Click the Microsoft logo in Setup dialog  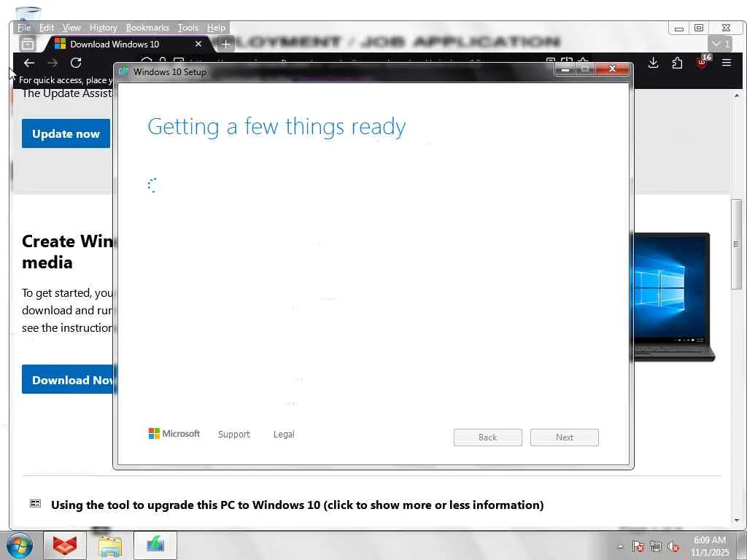174,434
